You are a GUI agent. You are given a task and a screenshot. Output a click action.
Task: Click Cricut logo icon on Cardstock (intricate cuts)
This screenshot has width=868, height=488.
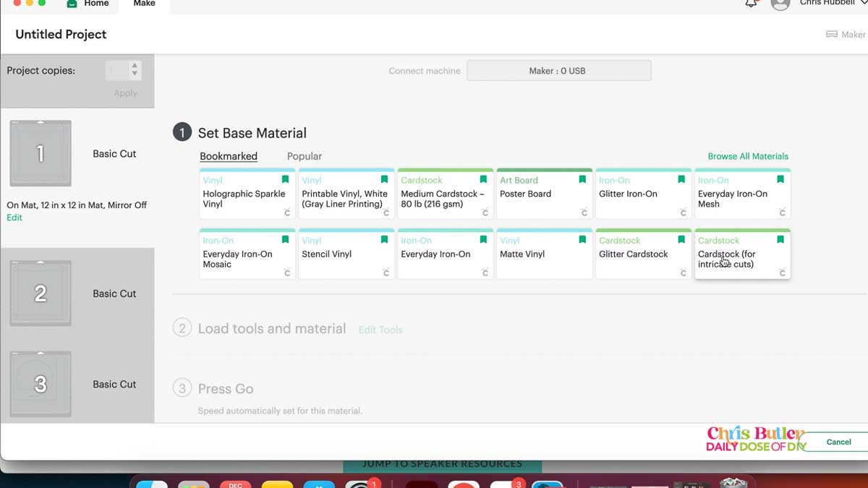click(x=783, y=273)
